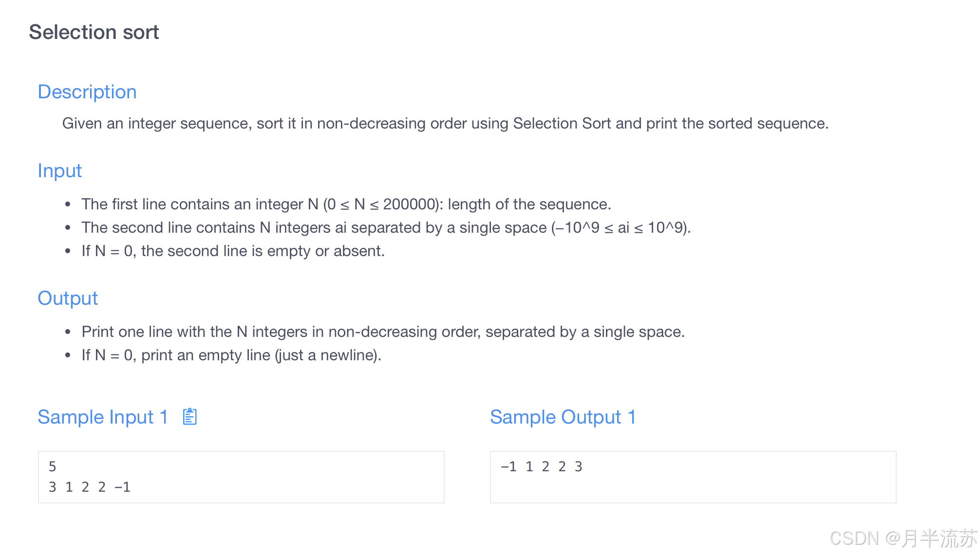Click the bullet about printing one line
The image size is (980, 555).
(383, 332)
